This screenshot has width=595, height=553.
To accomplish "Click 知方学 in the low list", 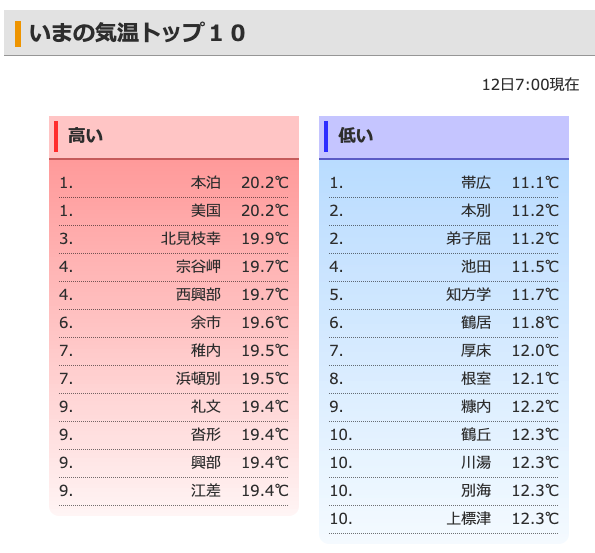I will pos(468,295).
